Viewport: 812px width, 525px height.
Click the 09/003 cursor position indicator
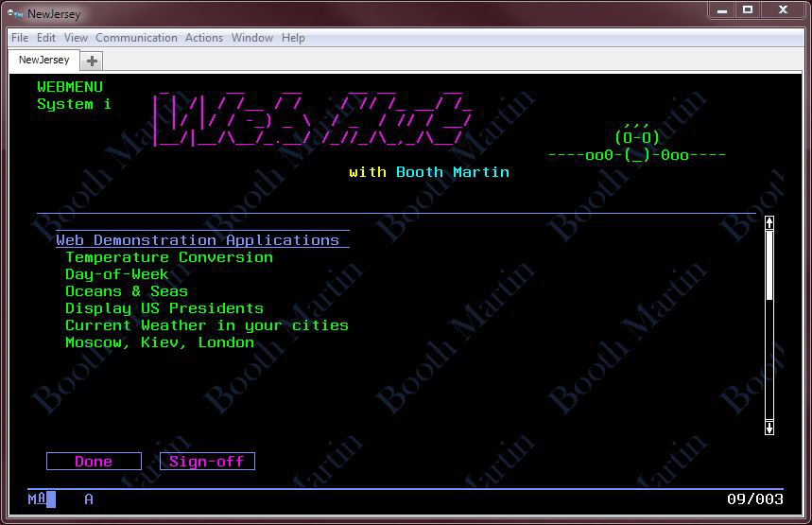click(x=754, y=499)
